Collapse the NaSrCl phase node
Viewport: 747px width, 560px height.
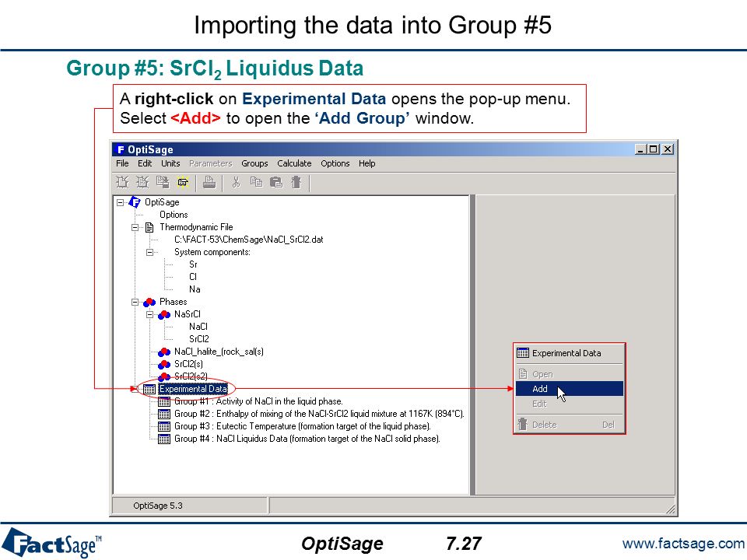[x=149, y=315]
